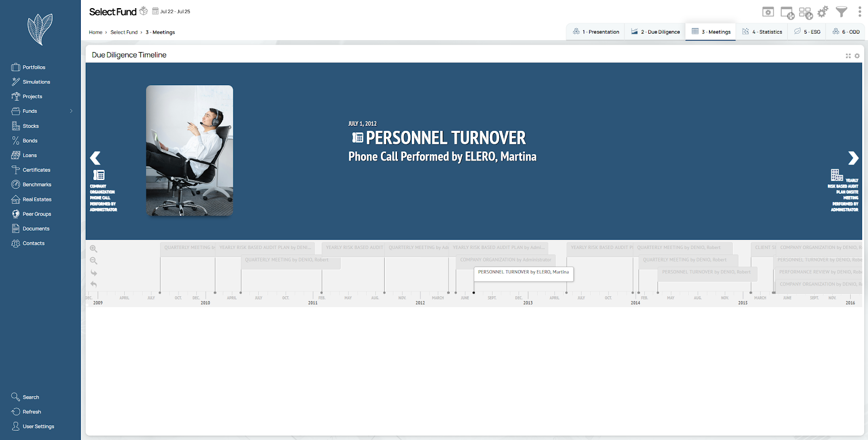Expand the Funds sidebar submenu arrow
This screenshot has width=868, height=440.
(x=71, y=111)
